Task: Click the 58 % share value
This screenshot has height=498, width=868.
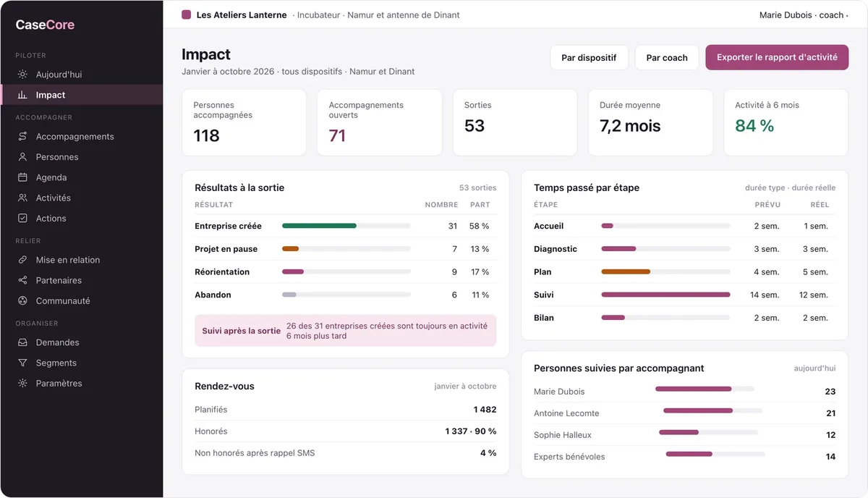Action: tap(479, 226)
